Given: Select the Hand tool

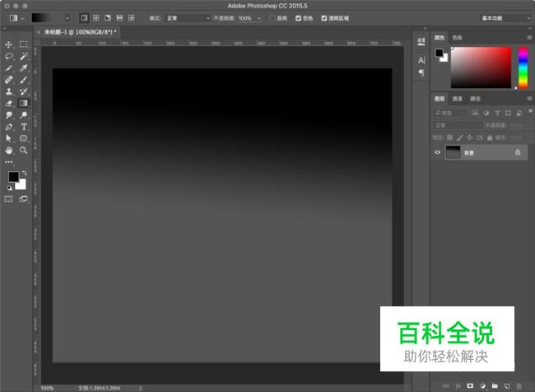Looking at the screenshot, I should 9,151.
